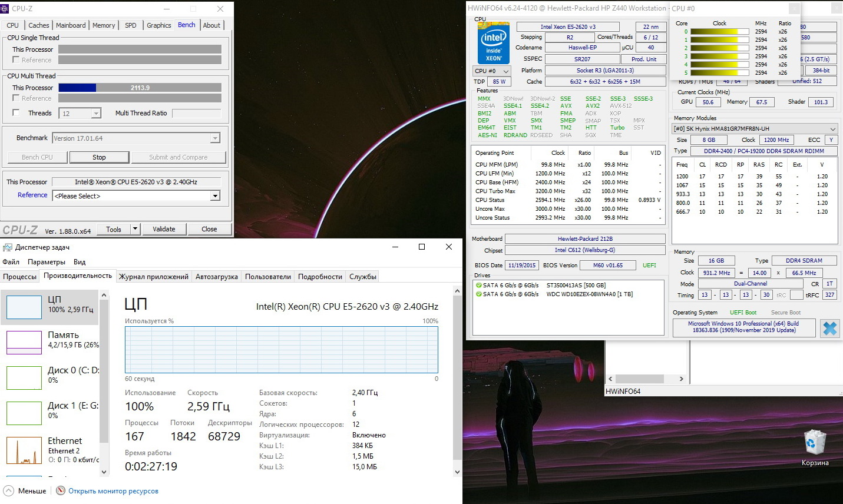The width and height of the screenshot is (843, 504).
Task: Collapse Task Manager with Fewer details arrow
Action: [x=9, y=490]
